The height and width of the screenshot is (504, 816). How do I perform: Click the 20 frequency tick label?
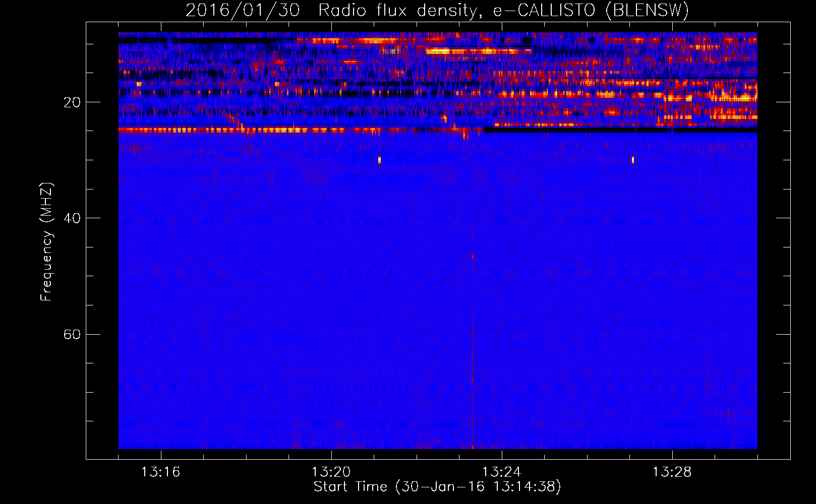pos(72,102)
